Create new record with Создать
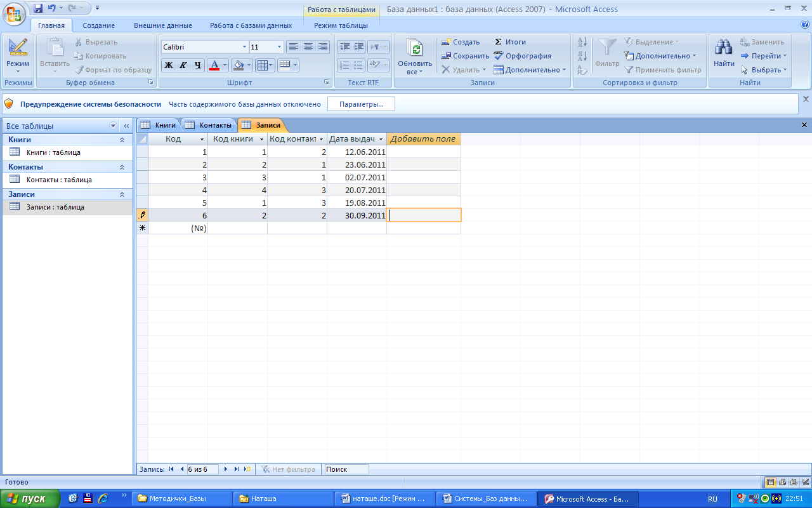 coord(461,42)
